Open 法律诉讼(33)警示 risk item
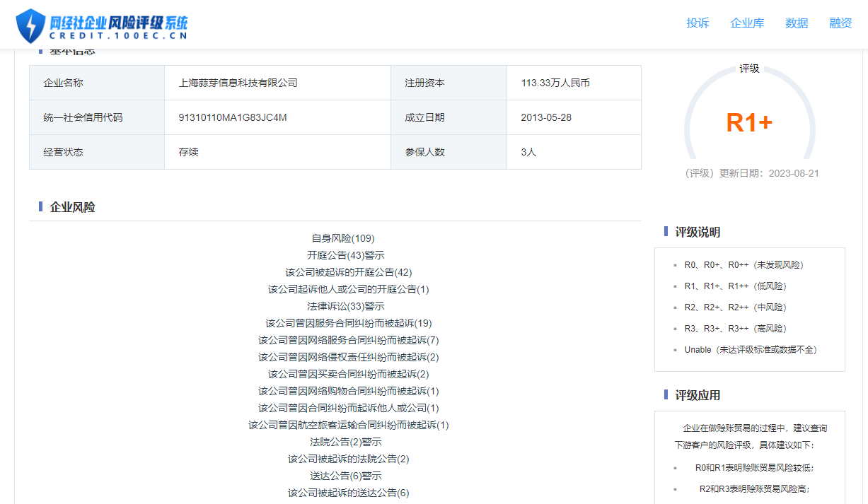 (x=345, y=306)
